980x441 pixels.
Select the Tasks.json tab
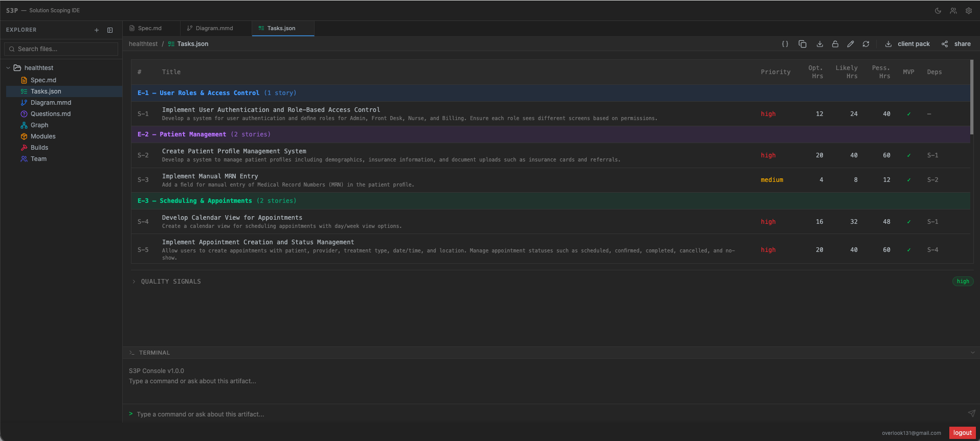click(x=283, y=29)
